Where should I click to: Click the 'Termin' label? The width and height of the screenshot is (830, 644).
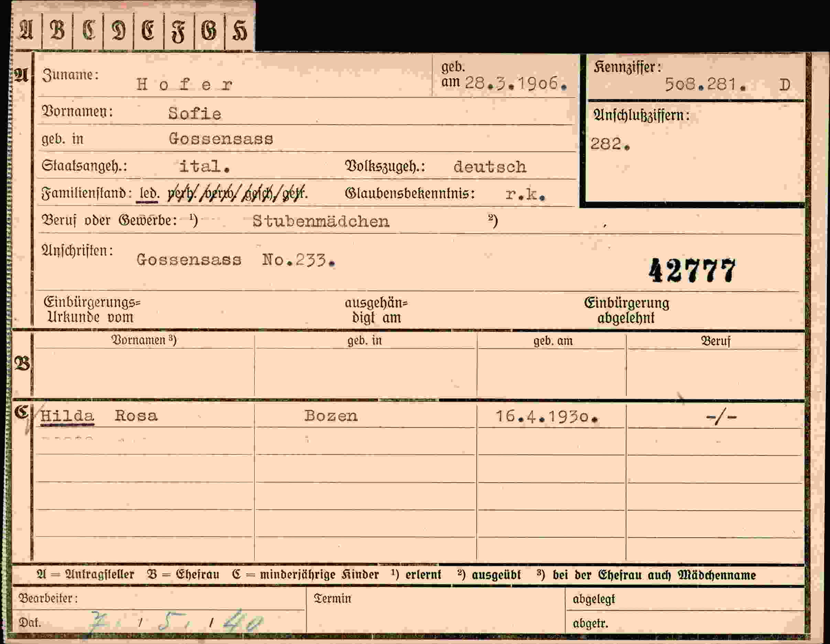coord(332,598)
